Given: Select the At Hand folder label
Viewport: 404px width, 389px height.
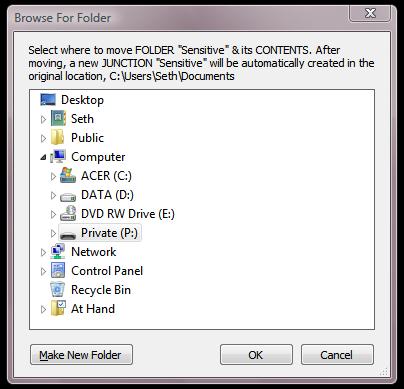Looking at the screenshot, I should coord(93,309).
